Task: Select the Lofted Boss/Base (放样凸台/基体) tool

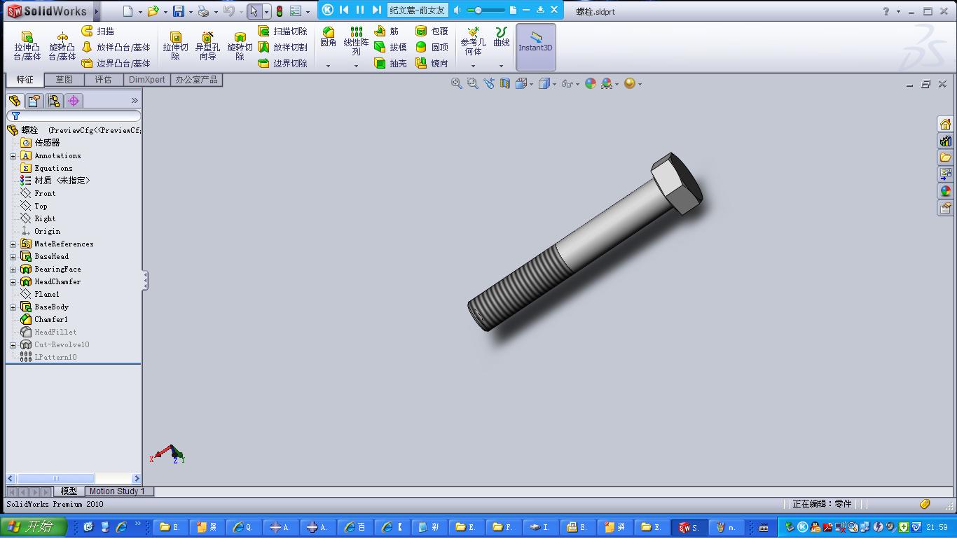Action: pyautogui.click(x=116, y=48)
